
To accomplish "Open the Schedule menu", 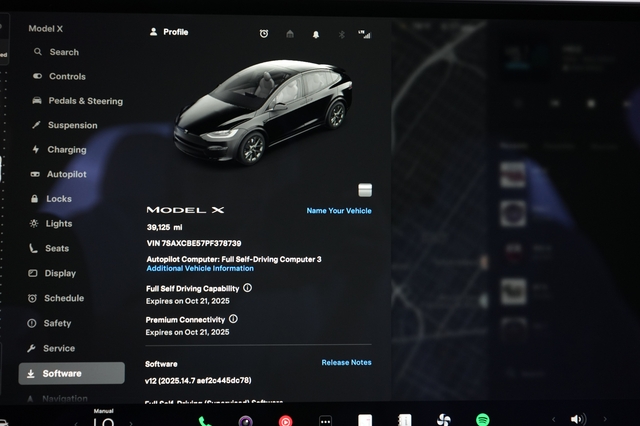I will click(56, 298).
